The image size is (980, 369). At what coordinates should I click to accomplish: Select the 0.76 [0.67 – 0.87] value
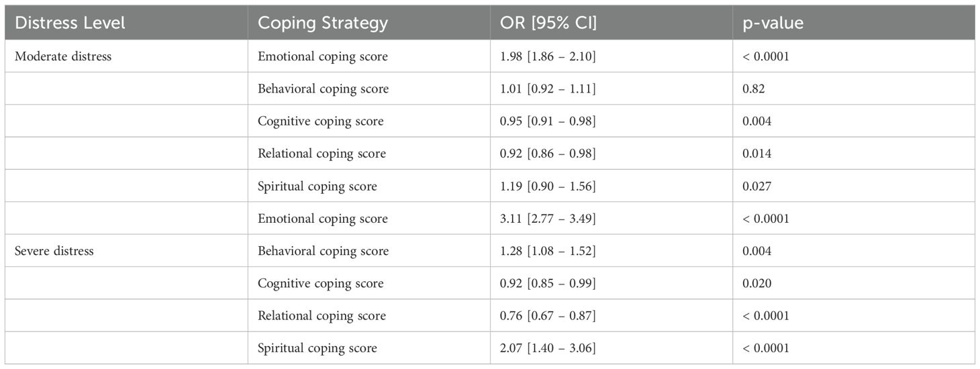pos(548,315)
